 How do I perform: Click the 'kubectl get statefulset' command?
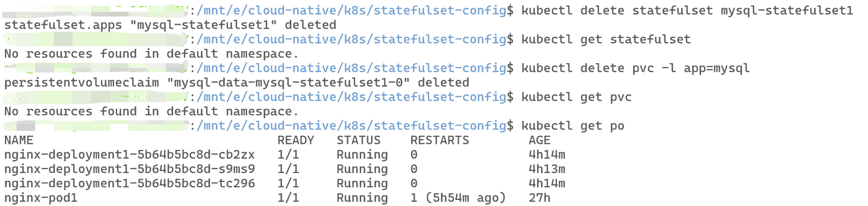coord(606,40)
